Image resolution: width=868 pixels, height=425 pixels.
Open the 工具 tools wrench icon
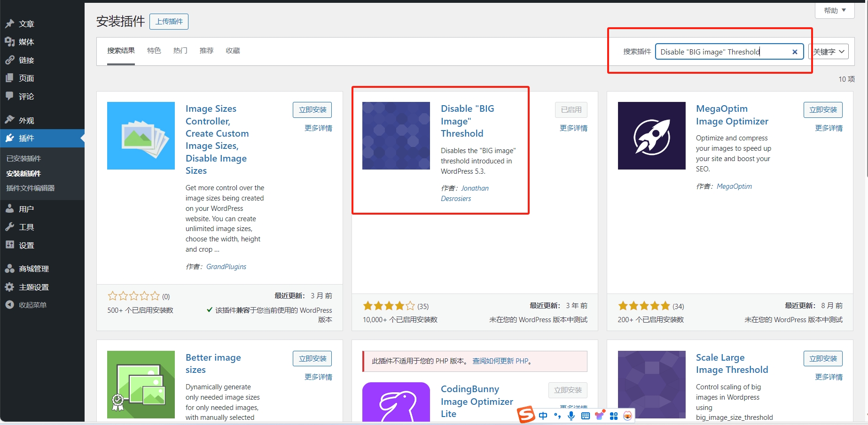pos(9,227)
